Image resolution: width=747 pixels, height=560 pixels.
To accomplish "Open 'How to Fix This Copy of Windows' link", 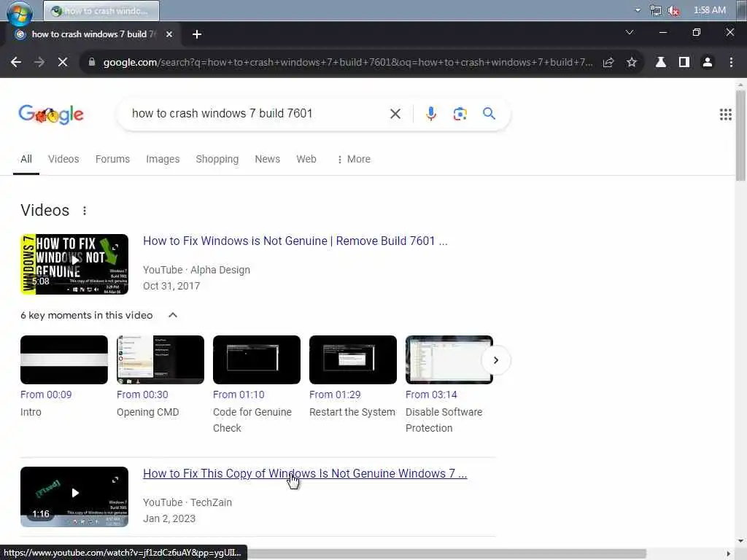I will pos(305,474).
